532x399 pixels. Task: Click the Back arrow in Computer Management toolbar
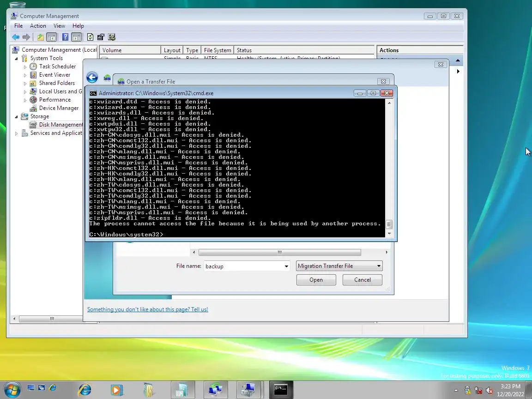[x=16, y=37]
